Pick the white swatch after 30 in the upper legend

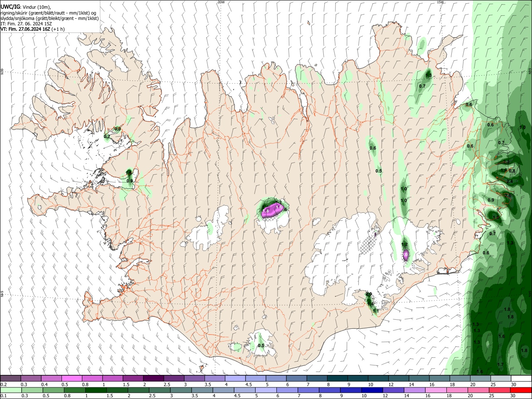(522, 378)
